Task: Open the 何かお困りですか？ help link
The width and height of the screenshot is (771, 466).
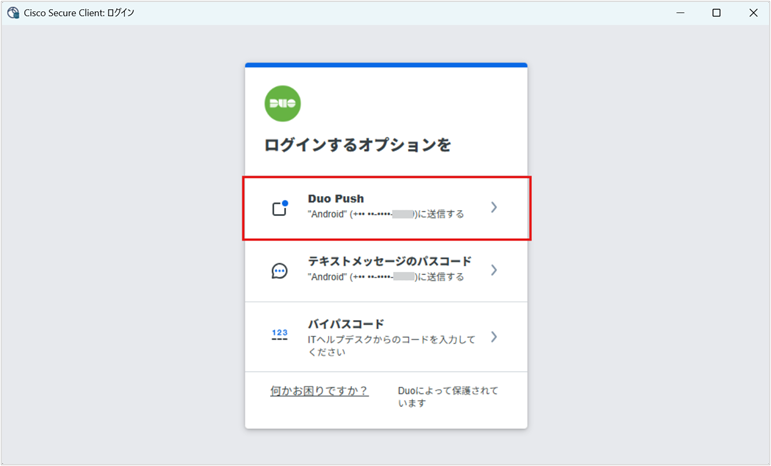Action: pyautogui.click(x=319, y=391)
